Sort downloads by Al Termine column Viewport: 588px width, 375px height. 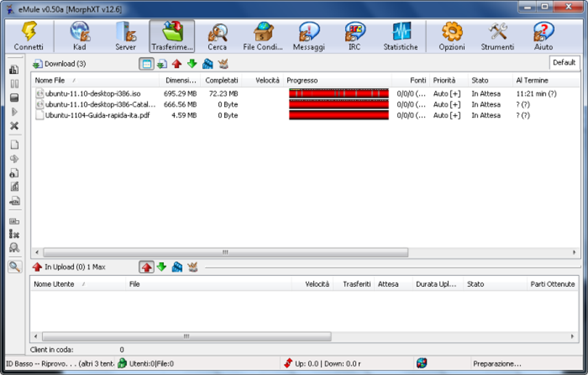546,80
